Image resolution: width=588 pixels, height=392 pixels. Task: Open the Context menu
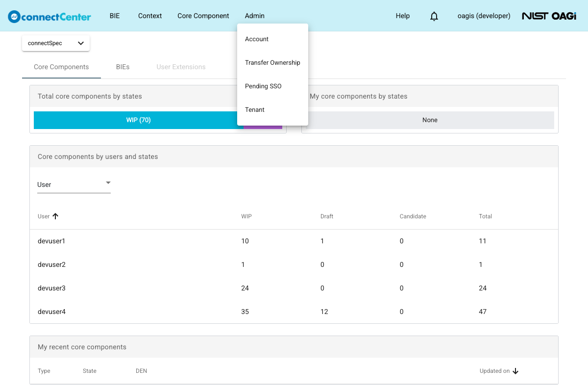coord(150,16)
